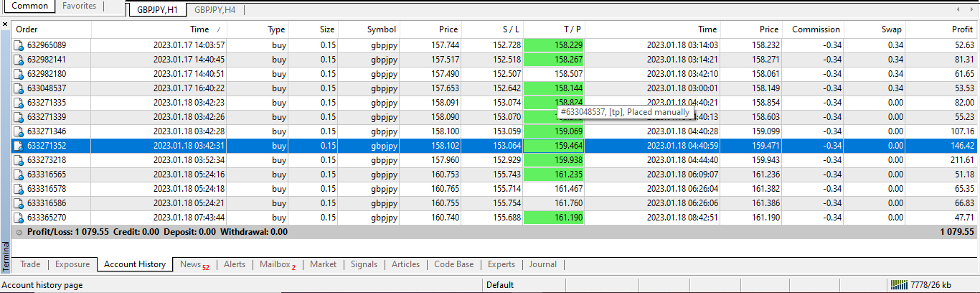Click the order icon for order 632965089
The image size is (980, 293).
[19, 45]
